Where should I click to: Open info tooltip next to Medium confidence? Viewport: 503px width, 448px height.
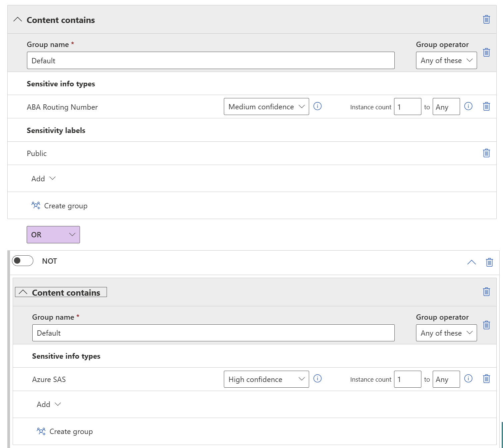317,106
